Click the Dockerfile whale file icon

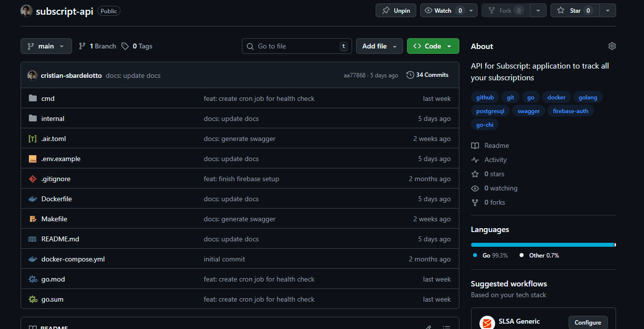coord(33,199)
